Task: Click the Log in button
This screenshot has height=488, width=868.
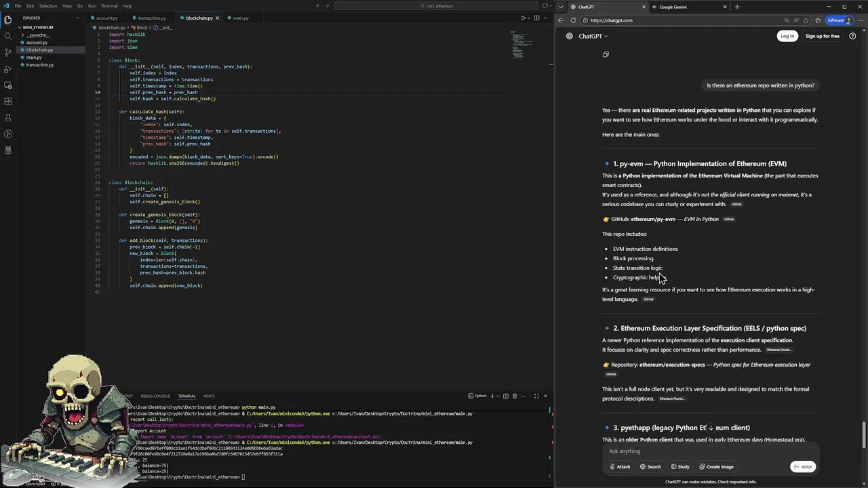Action: point(787,36)
